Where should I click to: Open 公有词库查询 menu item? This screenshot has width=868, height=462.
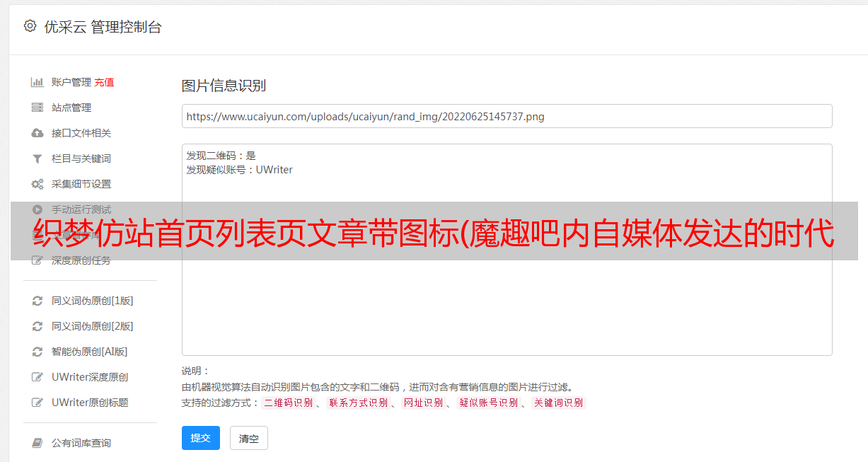coord(81,443)
